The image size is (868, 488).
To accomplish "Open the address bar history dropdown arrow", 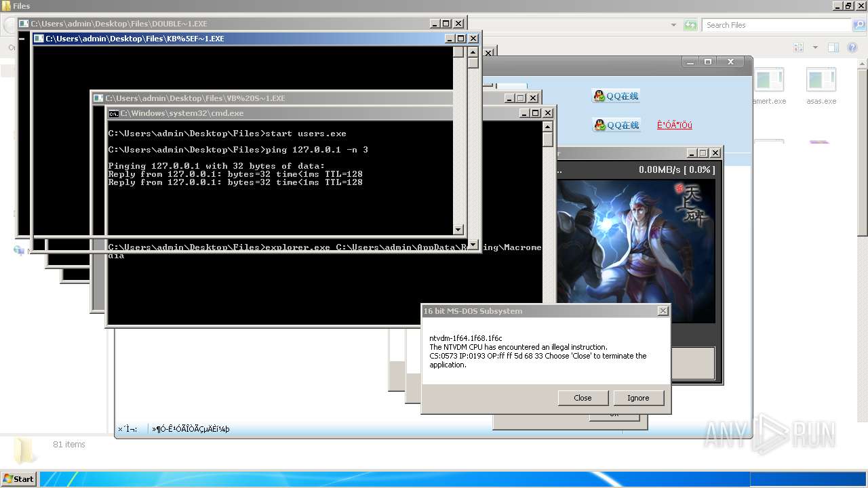I will (x=673, y=25).
